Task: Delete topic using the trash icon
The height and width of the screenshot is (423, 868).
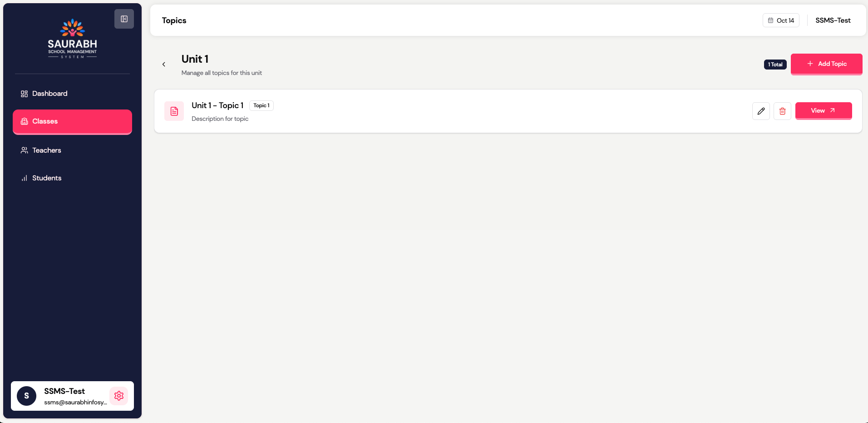Action: tap(782, 111)
